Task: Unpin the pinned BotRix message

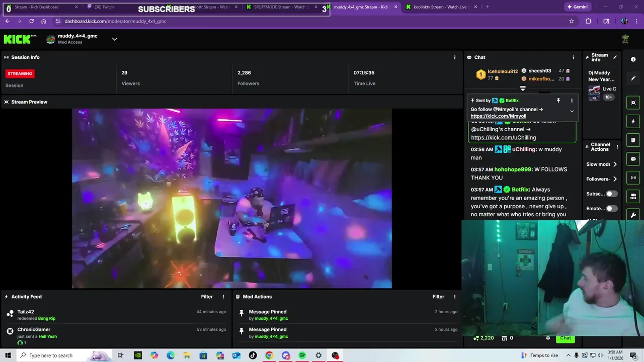Action: [x=558, y=101]
